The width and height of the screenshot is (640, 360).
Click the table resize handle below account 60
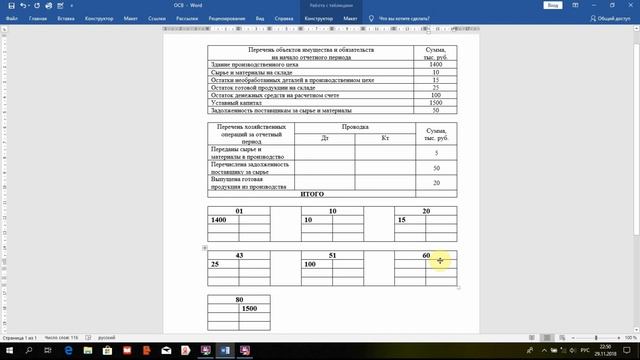click(x=458, y=287)
